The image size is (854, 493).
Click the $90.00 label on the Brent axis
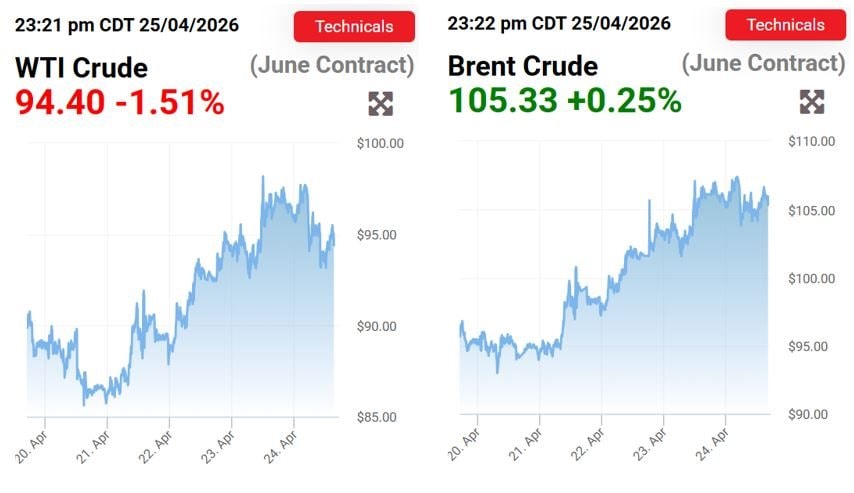(811, 414)
